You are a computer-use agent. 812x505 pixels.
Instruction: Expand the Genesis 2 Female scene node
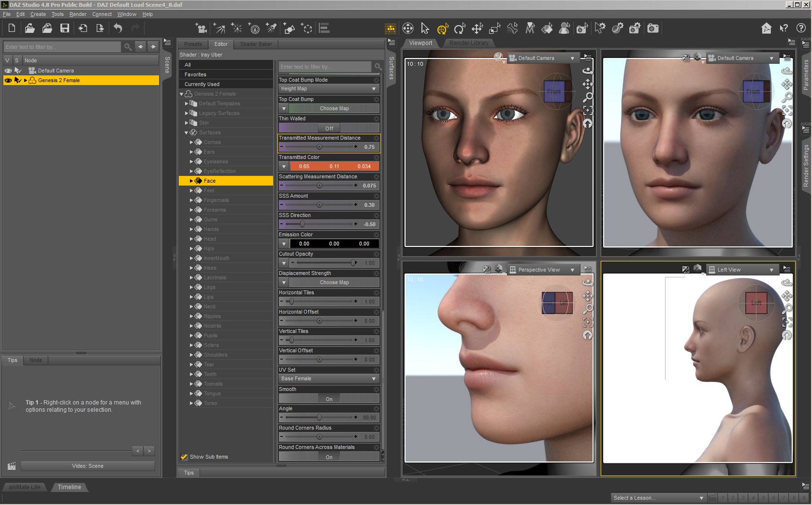25,80
